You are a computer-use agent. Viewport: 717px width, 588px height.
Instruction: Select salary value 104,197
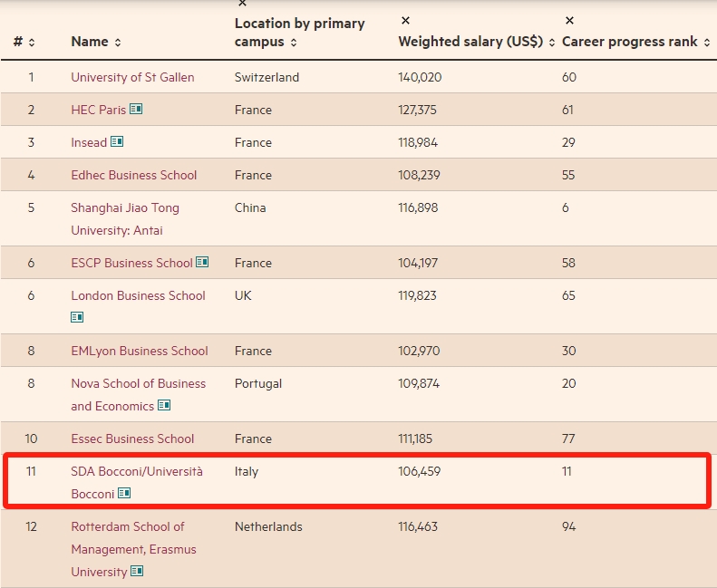pyautogui.click(x=418, y=263)
